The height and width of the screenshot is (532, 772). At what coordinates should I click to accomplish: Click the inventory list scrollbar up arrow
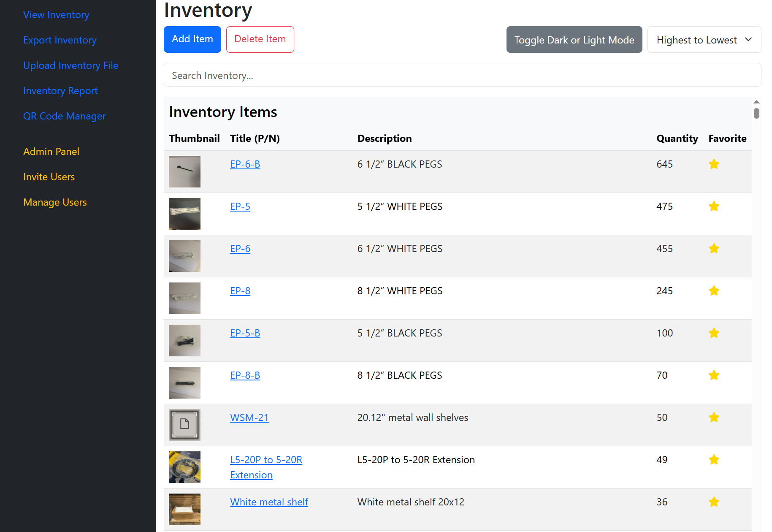click(756, 102)
